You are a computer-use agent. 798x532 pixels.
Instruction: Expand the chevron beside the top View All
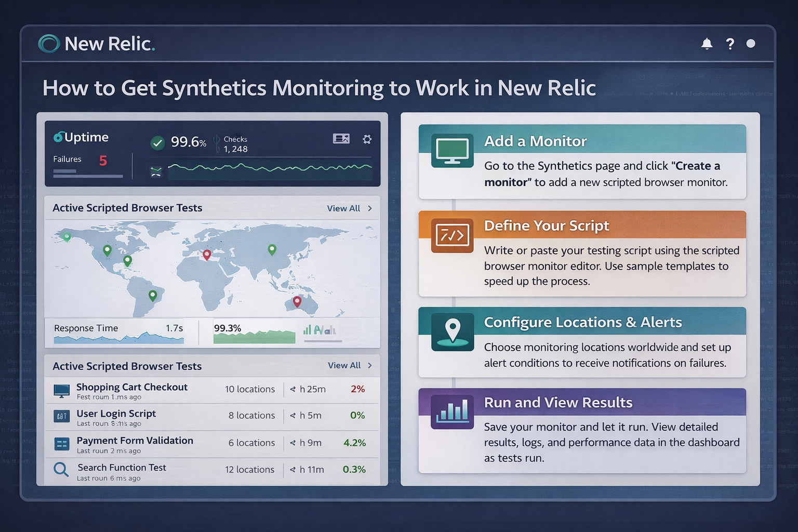pyautogui.click(x=369, y=208)
